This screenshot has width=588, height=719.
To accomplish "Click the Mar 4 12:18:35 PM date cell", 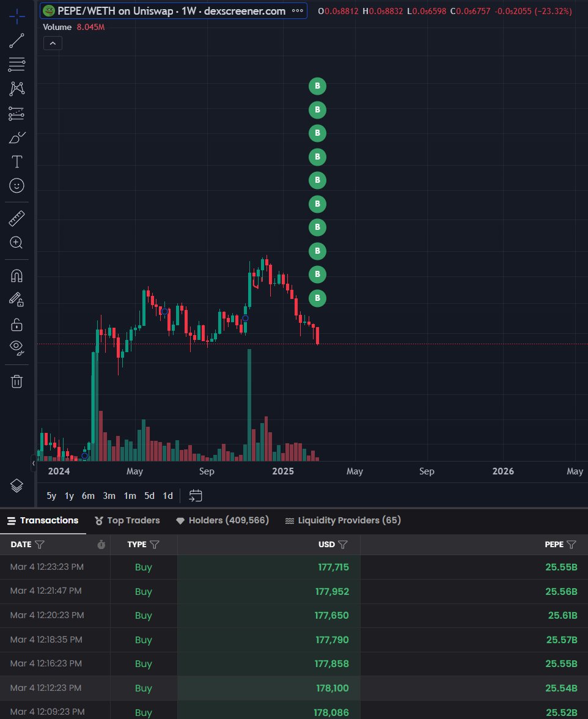I will coord(46,640).
